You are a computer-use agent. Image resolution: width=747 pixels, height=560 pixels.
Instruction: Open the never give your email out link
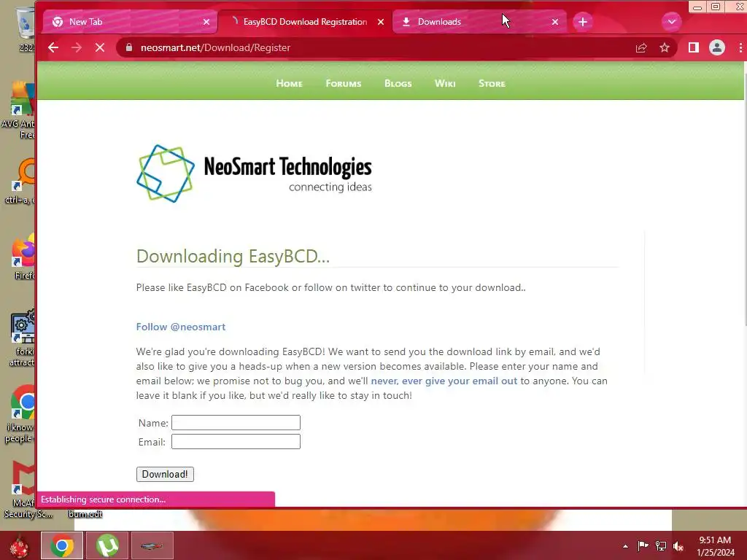click(x=444, y=381)
